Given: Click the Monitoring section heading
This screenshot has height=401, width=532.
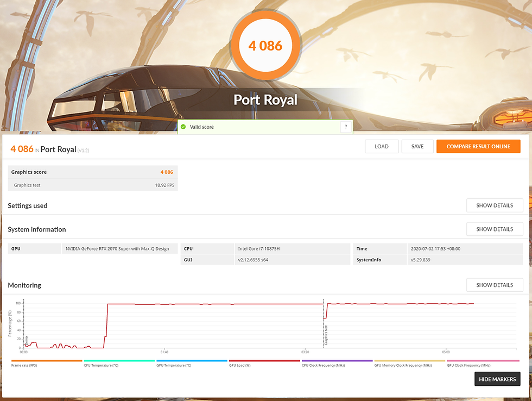Looking at the screenshot, I should point(24,285).
